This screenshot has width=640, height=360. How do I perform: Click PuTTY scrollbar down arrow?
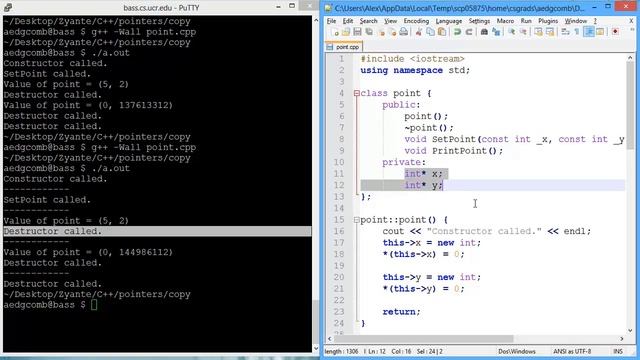coord(316,349)
